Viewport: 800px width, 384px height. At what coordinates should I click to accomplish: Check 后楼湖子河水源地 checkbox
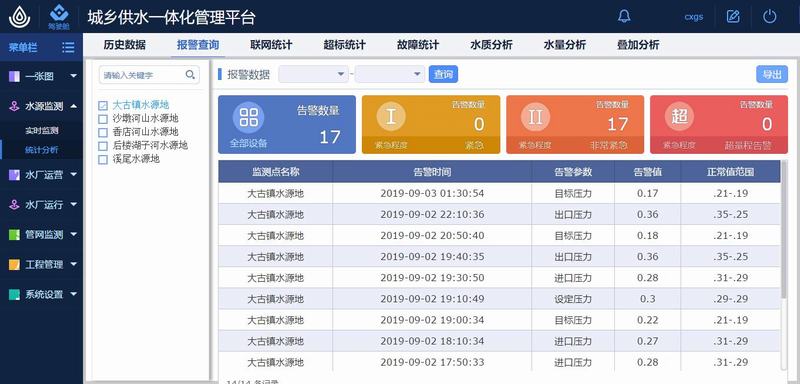coord(103,146)
